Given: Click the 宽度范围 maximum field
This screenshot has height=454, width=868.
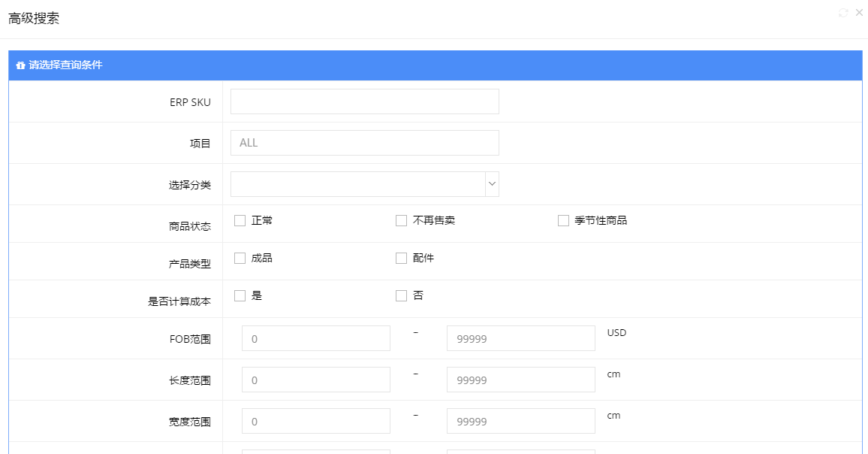Looking at the screenshot, I should pyautogui.click(x=521, y=421).
